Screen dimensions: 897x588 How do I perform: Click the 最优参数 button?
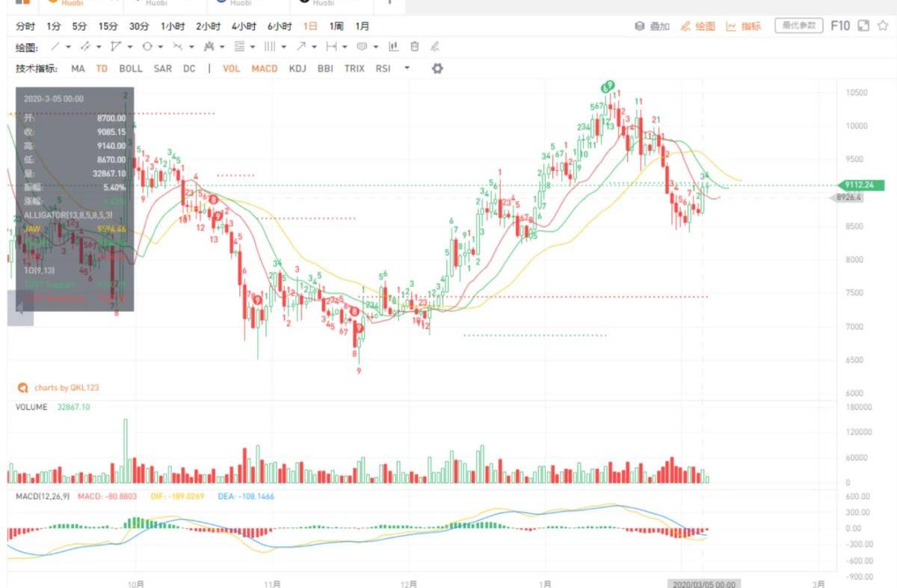coord(798,26)
